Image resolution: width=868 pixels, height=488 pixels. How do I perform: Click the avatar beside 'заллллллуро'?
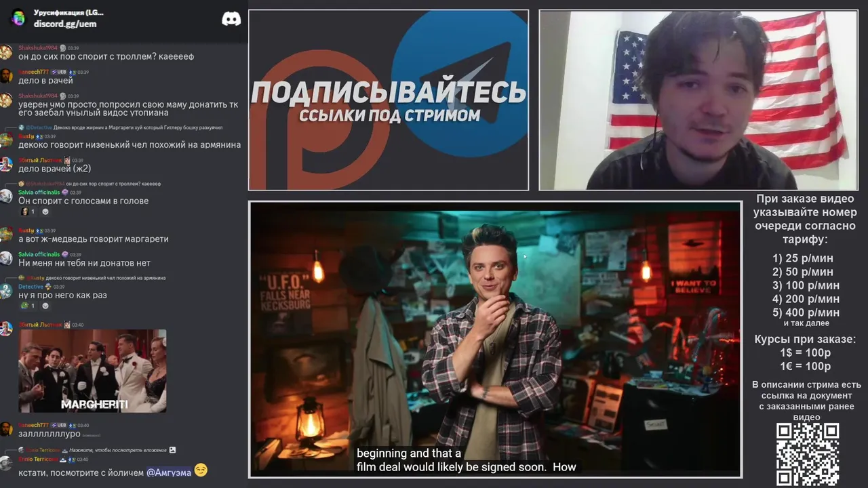(x=6, y=429)
